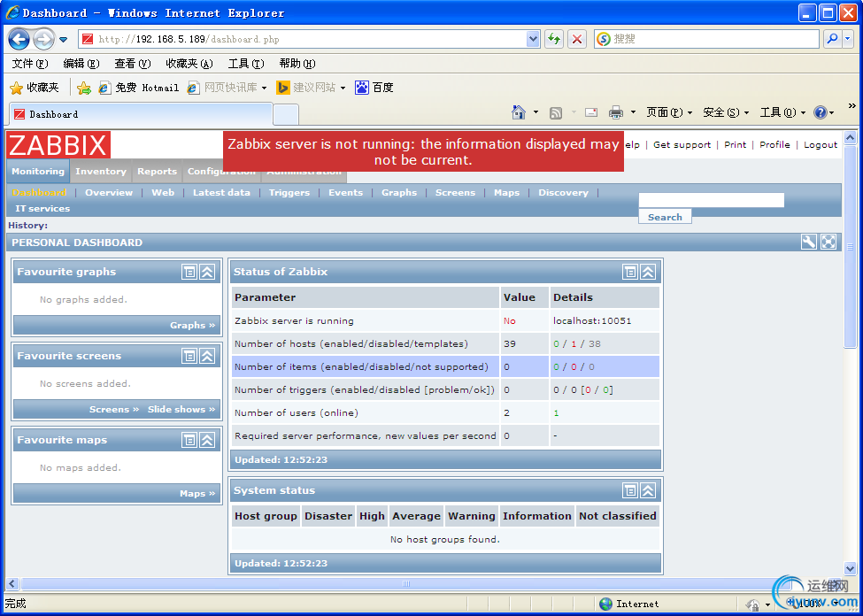This screenshot has height=616, width=863.
Task: Open the 查看(V) menu
Action: 132,64
